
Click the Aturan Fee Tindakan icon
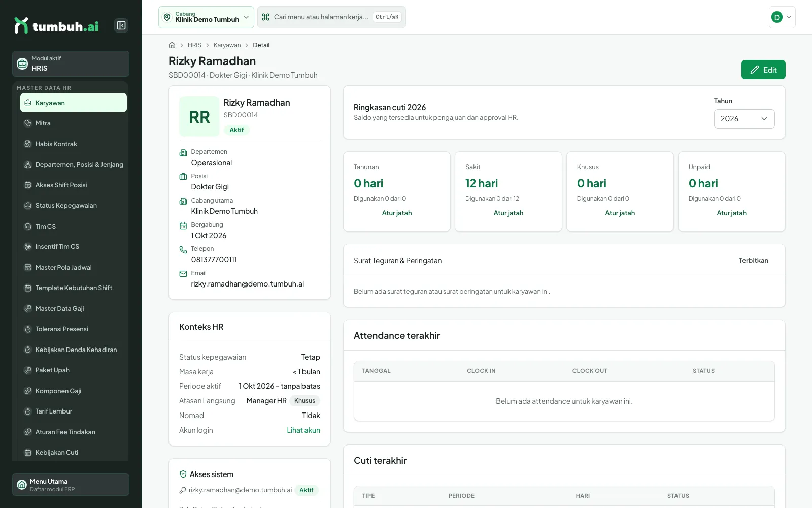pos(28,432)
